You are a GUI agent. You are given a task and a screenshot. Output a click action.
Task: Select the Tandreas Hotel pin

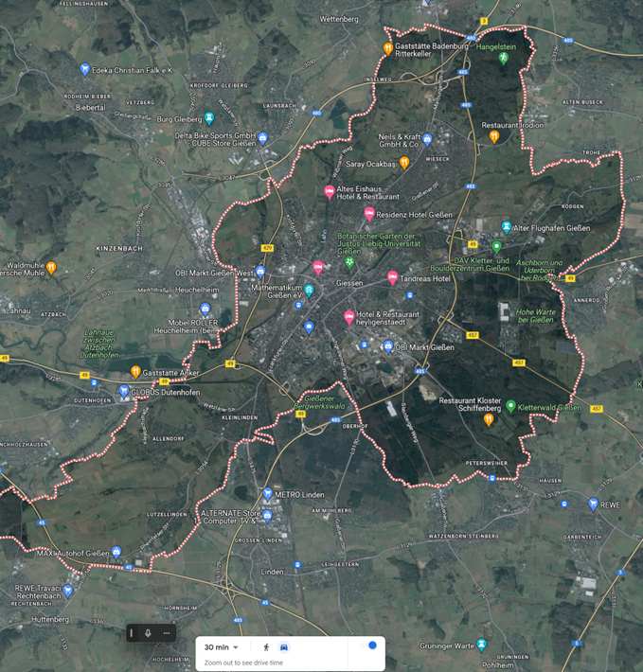pos(392,278)
